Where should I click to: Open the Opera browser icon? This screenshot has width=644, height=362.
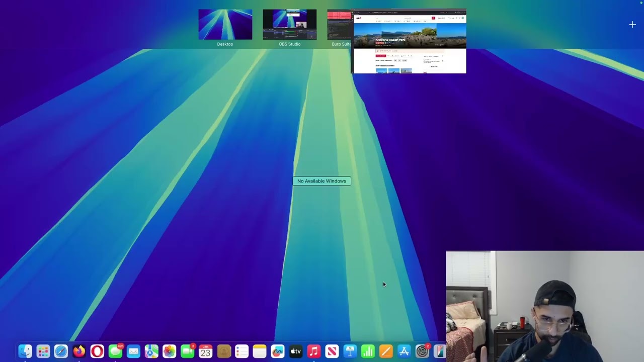pyautogui.click(x=97, y=351)
